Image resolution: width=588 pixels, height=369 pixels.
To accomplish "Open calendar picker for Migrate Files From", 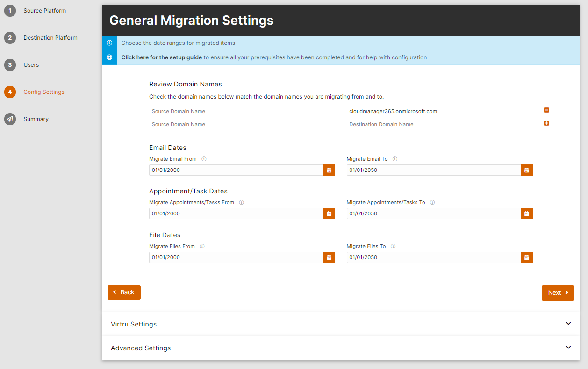I will [329, 257].
